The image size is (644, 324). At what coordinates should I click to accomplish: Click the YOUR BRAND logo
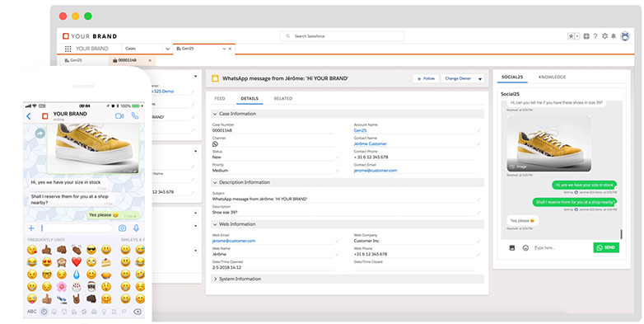pos(90,36)
